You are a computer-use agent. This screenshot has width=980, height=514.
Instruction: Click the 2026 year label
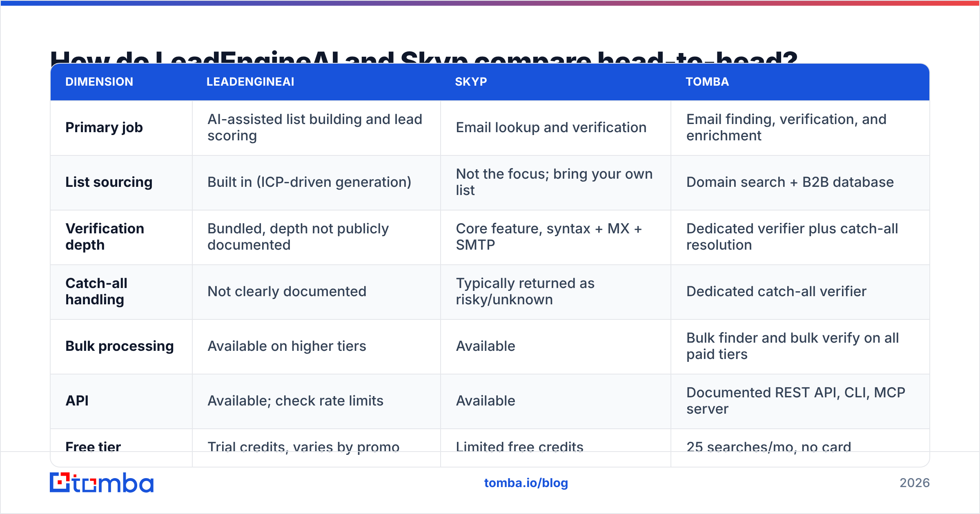coord(915,483)
